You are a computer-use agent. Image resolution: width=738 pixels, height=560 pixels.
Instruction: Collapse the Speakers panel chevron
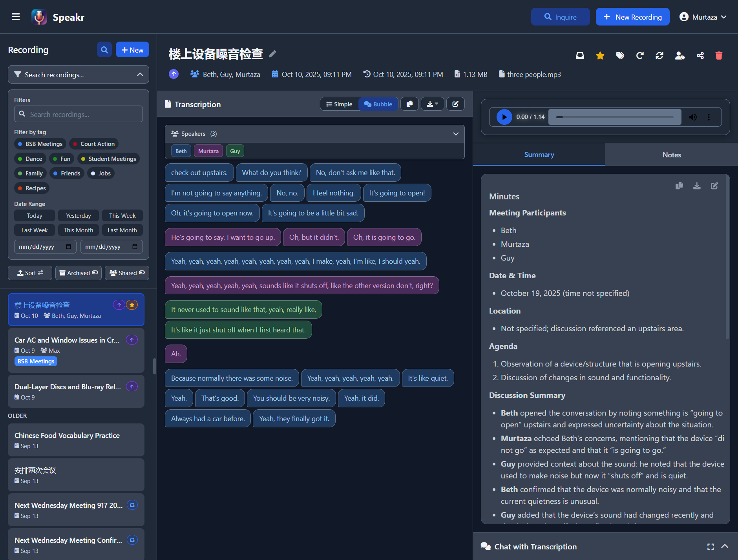(x=456, y=134)
